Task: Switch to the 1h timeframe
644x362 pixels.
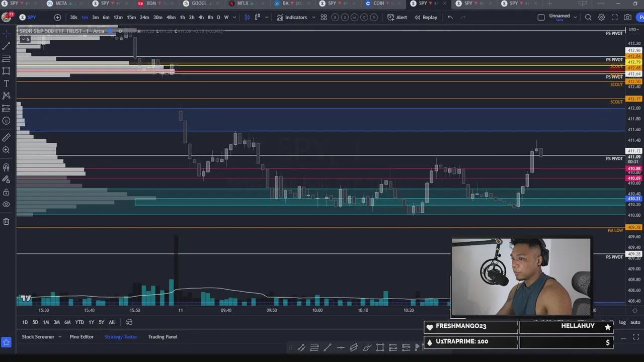Action: click(x=182, y=17)
